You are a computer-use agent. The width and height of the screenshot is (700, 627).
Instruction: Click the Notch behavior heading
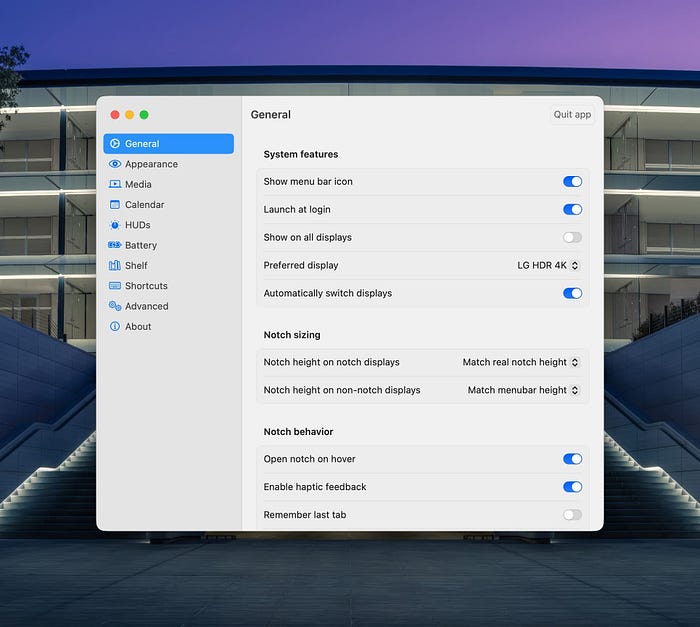[298, 431]
